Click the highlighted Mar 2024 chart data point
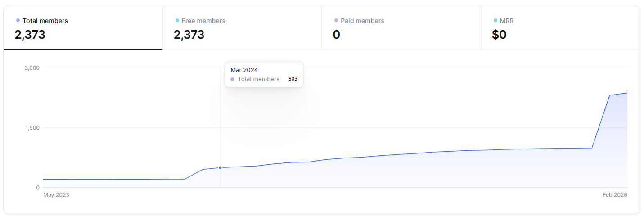 pos(220,167)
